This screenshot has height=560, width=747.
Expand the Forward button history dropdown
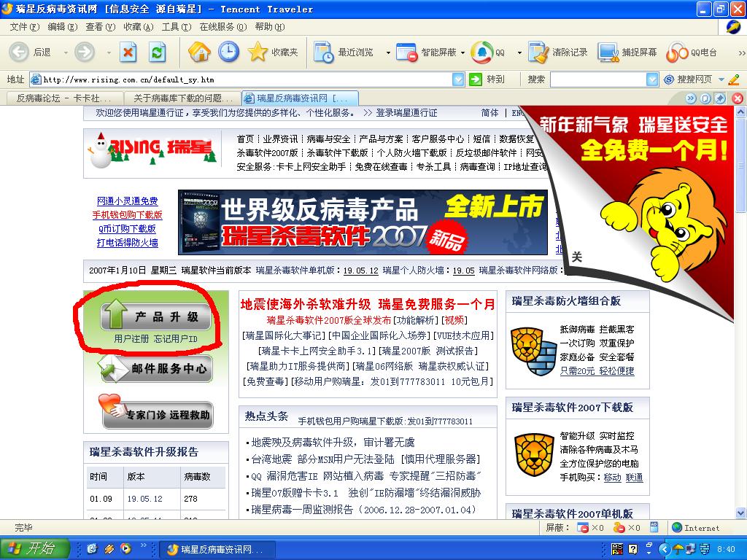(x=109, y=52)
